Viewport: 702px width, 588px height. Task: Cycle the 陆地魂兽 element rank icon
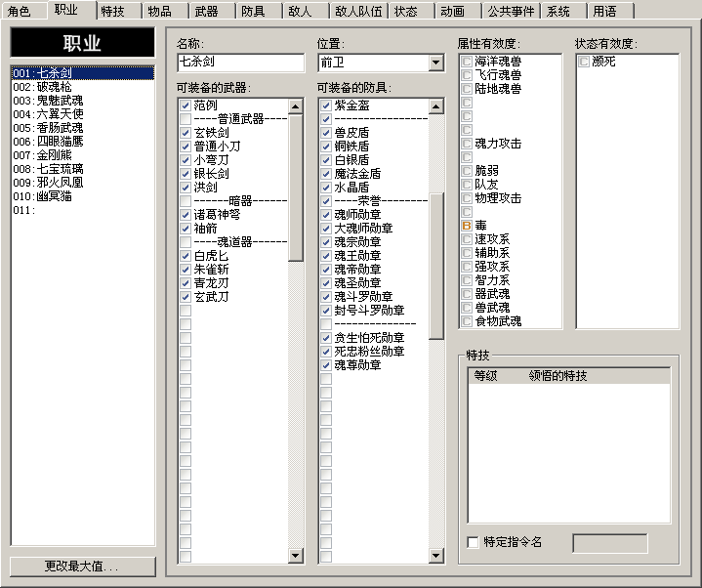pyautogui.click(x=467, y=89)
